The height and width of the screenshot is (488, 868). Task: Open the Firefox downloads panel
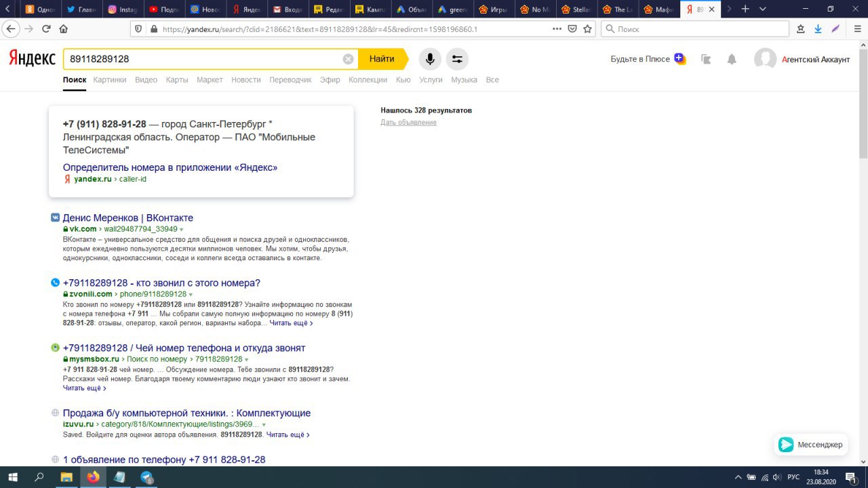click(818, 29)
